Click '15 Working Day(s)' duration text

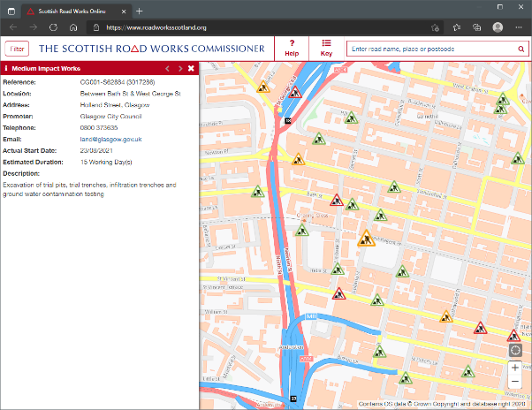[x=106, y=162]
